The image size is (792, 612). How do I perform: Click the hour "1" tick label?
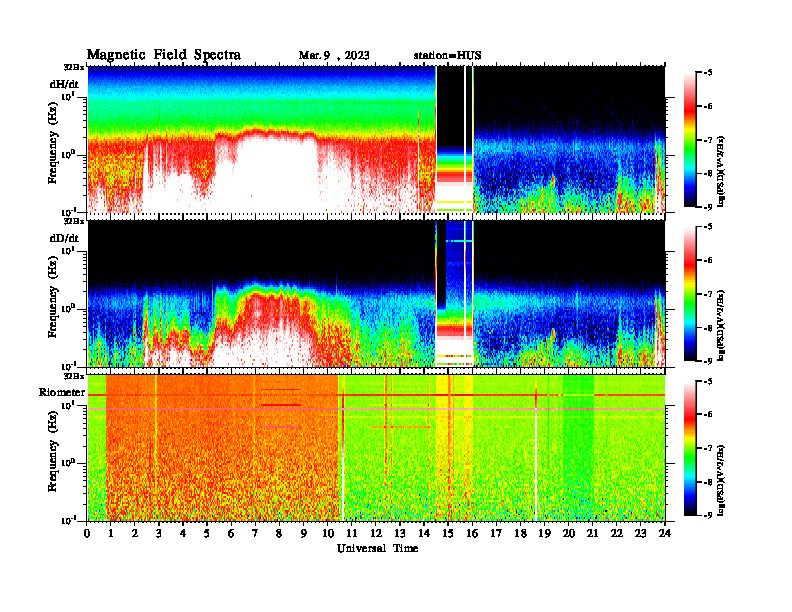pos(111,533)
